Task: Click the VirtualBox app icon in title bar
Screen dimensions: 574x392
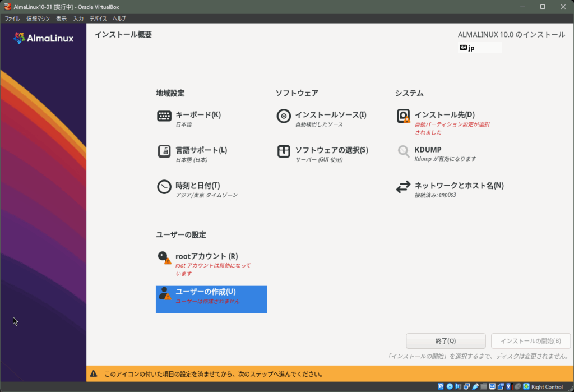Action: (x=8, y=7)
